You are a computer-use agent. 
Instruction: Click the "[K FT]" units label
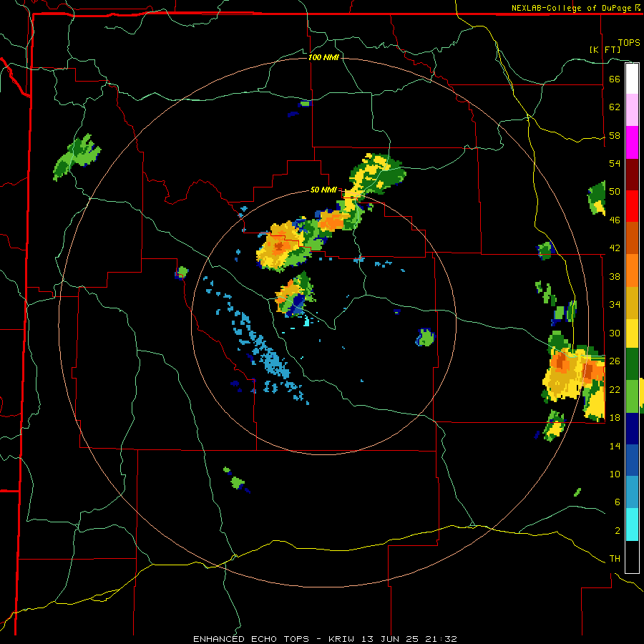click(605, 49)
